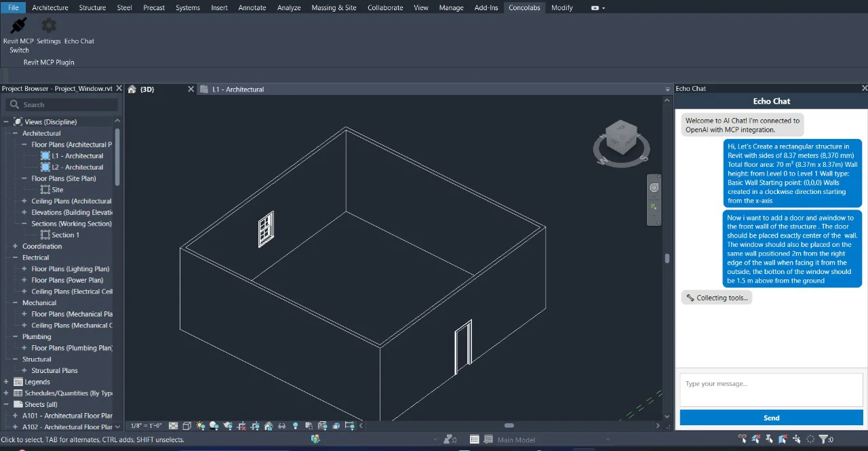The width and height of the screenshot is (868, 451).
Task: Collapse the Views (Discipline) tree
Action: [x=7, y=121]
